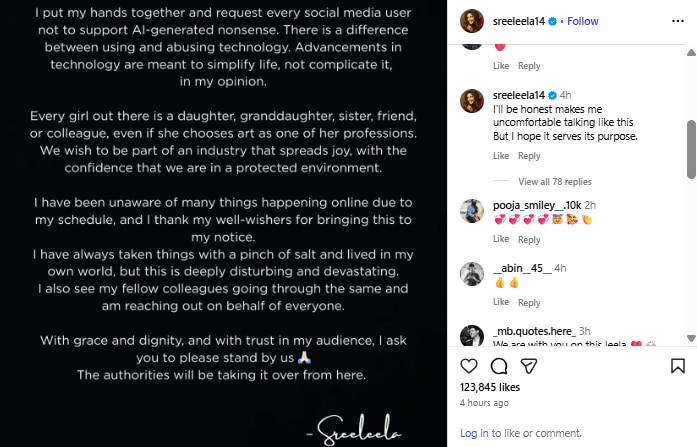Reply to __abin__45__'s comment

pyautogui.click(x=529, y=303)
